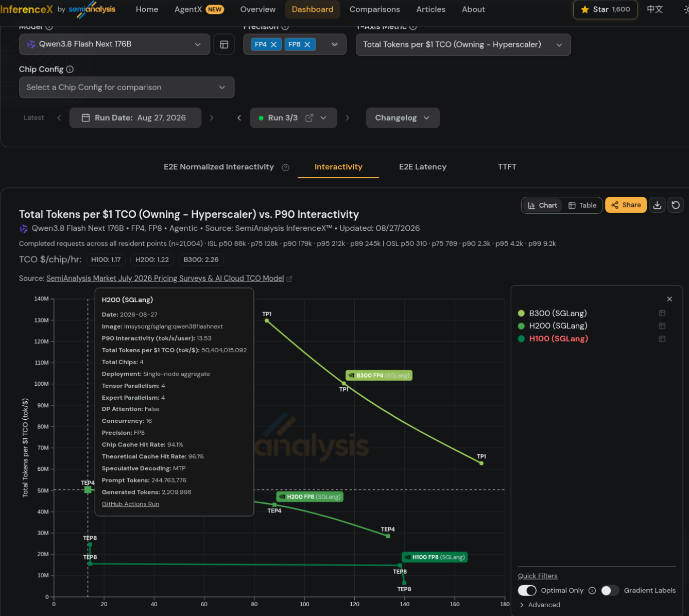689x616 pixels.
Task: Open the Select a Chip Config dropdown
Action: [127, 88]
